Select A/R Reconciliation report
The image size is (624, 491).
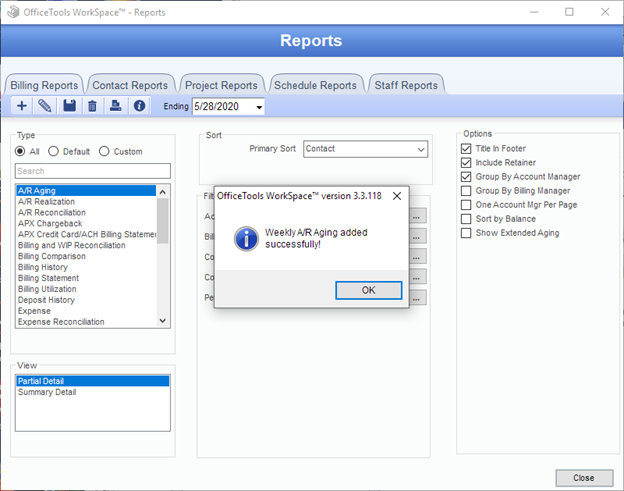(x=86, y=212)
